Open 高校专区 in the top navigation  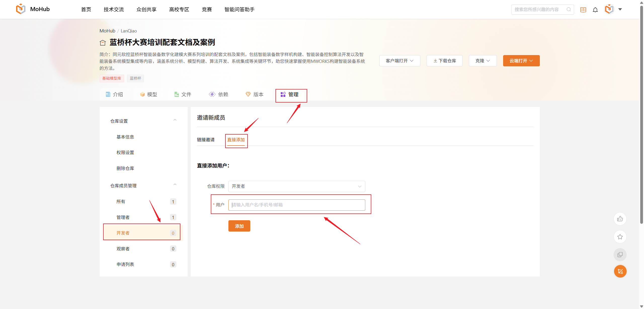(179, 9)
